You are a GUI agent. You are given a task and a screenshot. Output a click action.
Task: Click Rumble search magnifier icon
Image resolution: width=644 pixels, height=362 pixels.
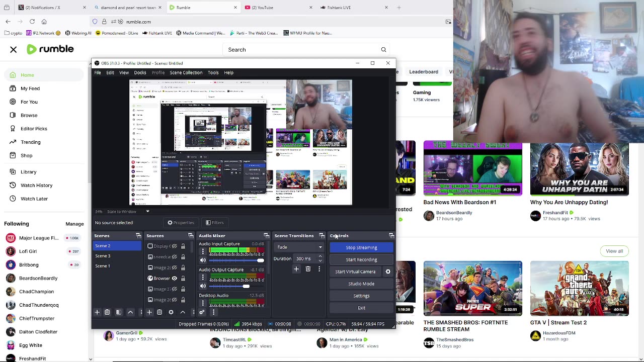coord(383,50)
